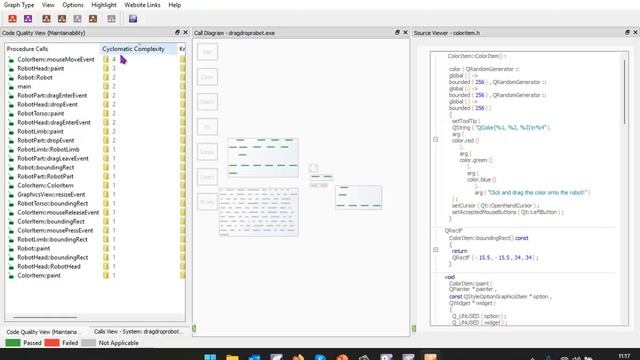Select RobotHead::boundingRect row
The image size is (640, 360).
[95, 258]
